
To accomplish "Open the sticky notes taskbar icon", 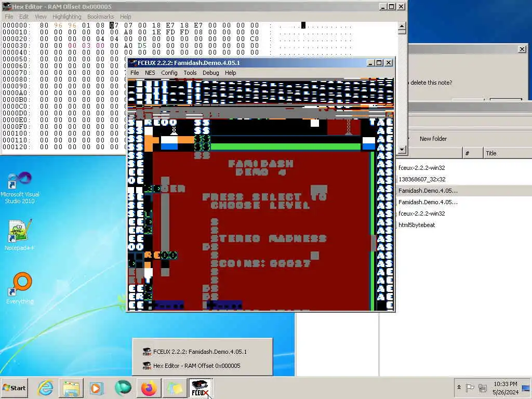I will pos(175,388).
